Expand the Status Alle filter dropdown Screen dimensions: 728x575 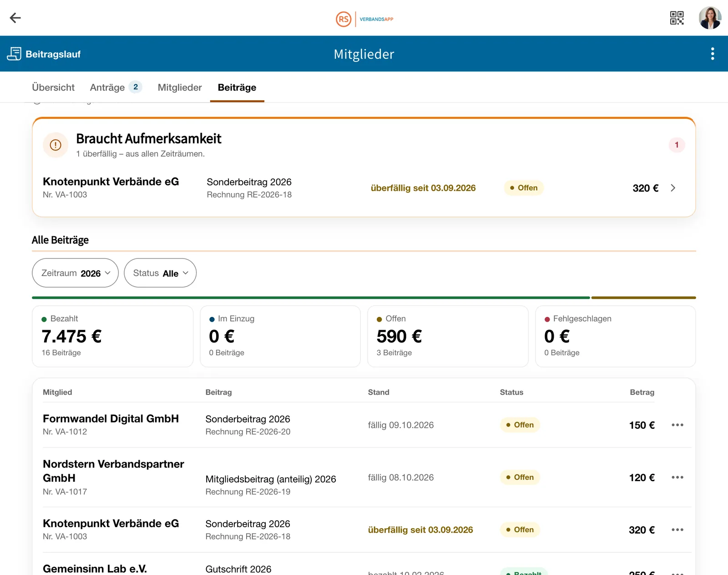point(160,273)
